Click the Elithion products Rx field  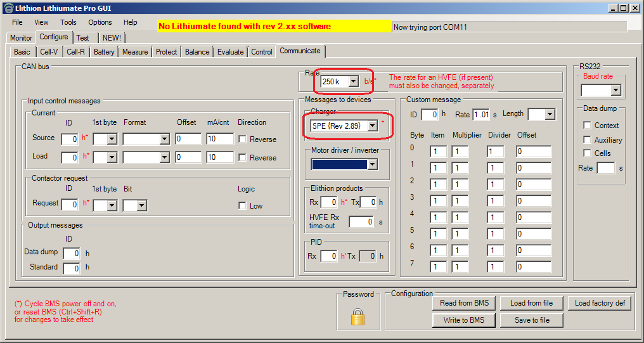328,202
